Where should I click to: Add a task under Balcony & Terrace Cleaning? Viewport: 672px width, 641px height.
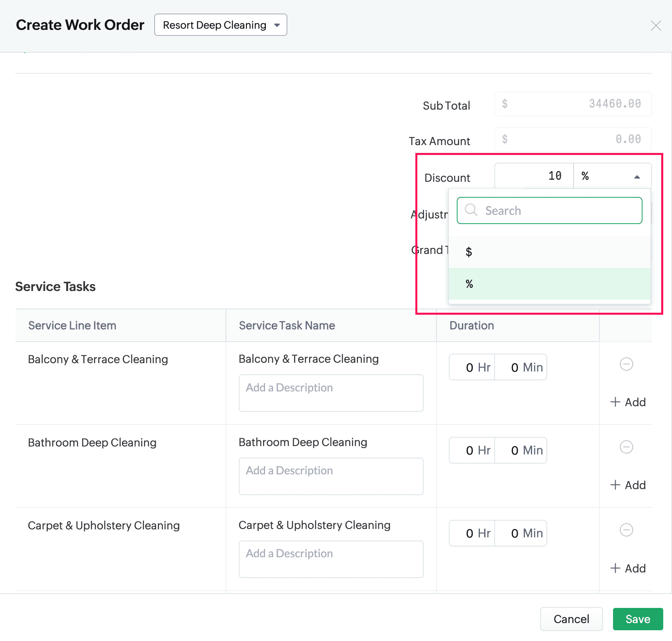[628, 402]
